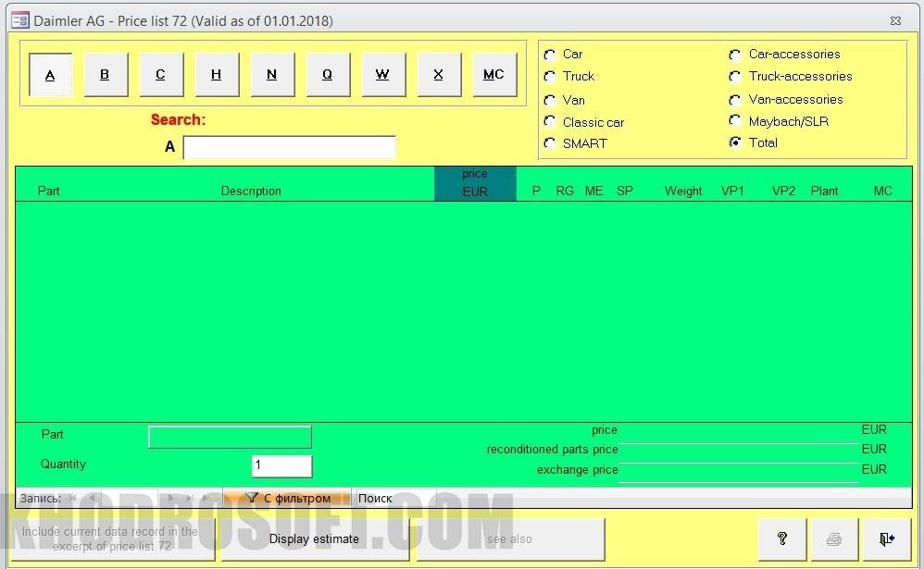Close the price list window
The height and width of the screenshot is (569, 924).
click(895, 20)
